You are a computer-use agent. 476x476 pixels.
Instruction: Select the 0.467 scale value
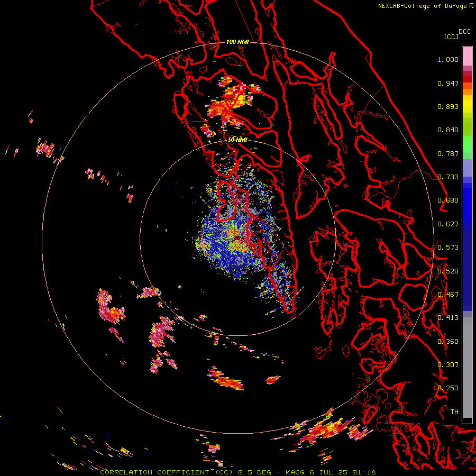click(x=448, y=295)
